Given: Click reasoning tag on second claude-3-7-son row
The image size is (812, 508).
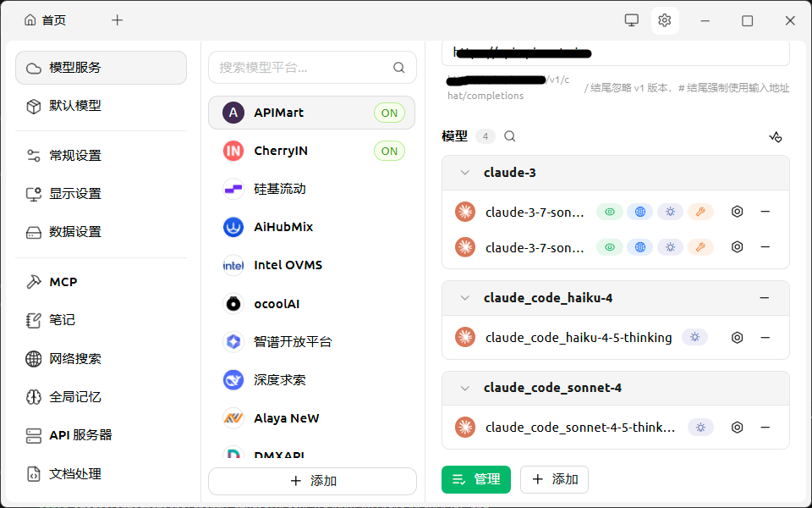Looking at the screenshot, I should [670, 247].
